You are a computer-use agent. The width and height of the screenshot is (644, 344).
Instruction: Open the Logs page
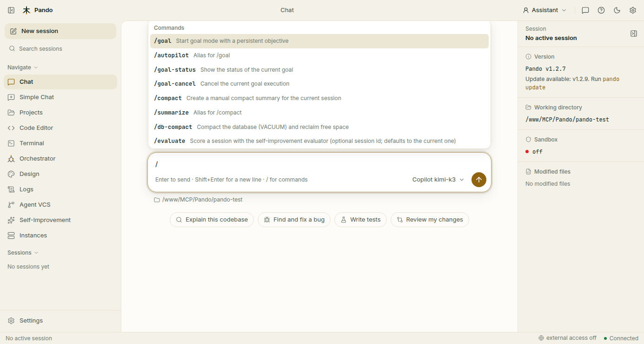coord(60,189)
